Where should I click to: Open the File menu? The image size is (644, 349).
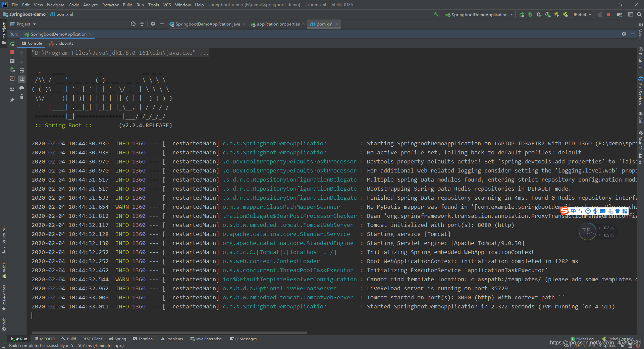pos(15,5)
